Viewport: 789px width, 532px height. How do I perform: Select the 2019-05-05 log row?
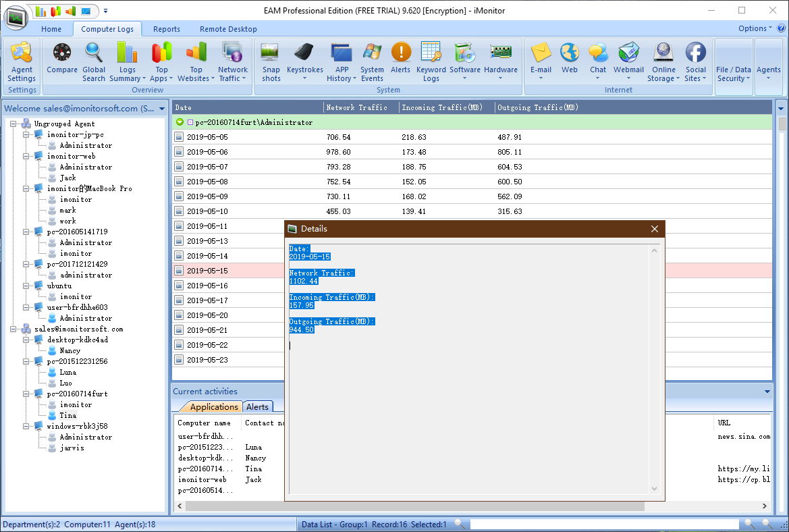click(472, 138)
